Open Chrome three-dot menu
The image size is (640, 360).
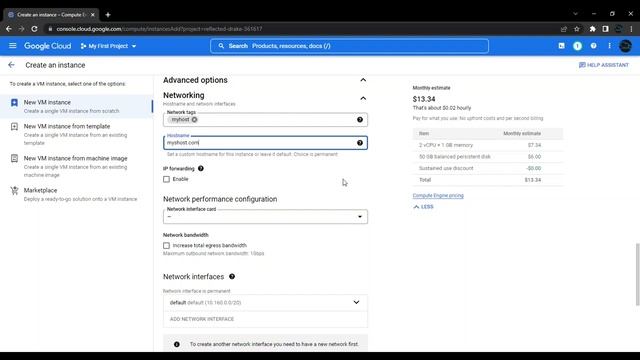tap(631, 29)
